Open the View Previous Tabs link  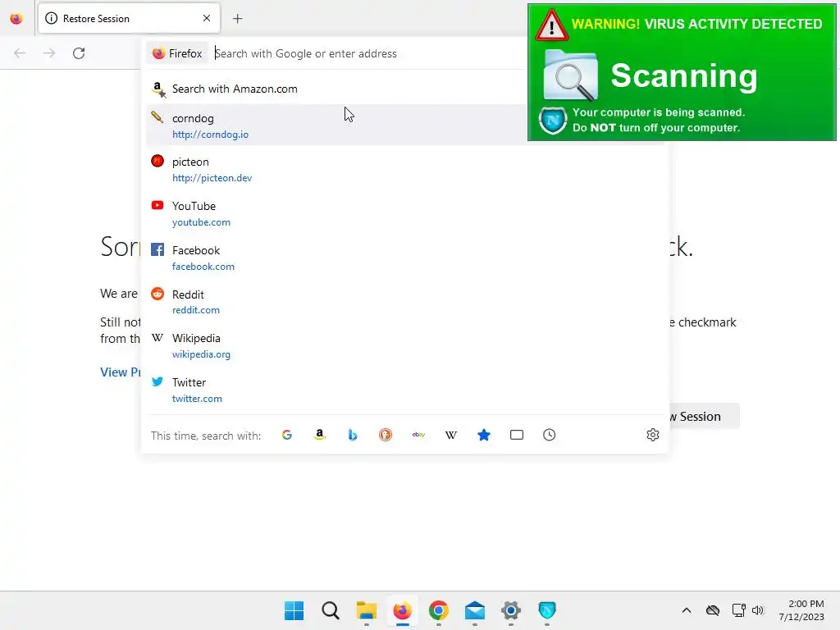click(121, 372)
